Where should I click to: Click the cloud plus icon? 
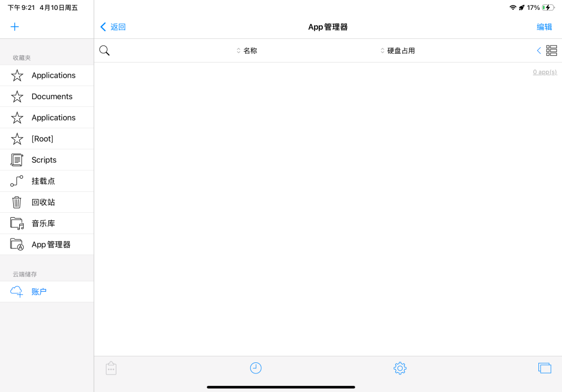[17, 292]
